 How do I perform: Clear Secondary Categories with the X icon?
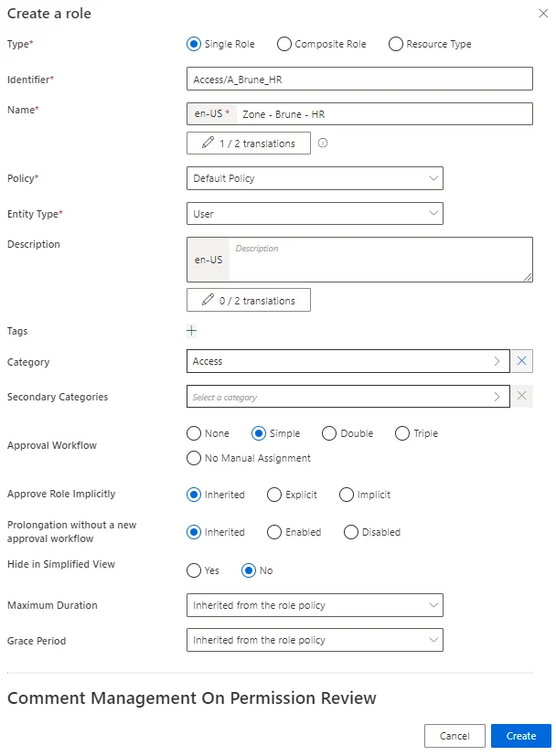pos(522,397)
